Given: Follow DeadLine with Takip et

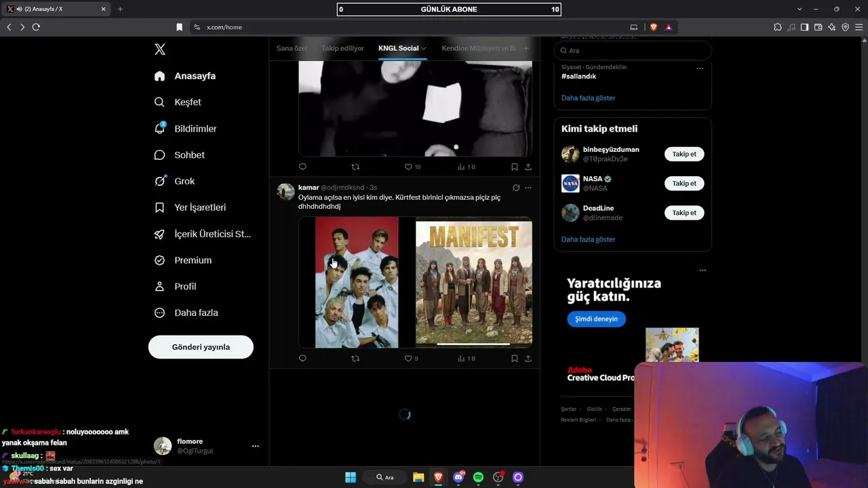Looking at the screenshot, I should pos(684,213).
